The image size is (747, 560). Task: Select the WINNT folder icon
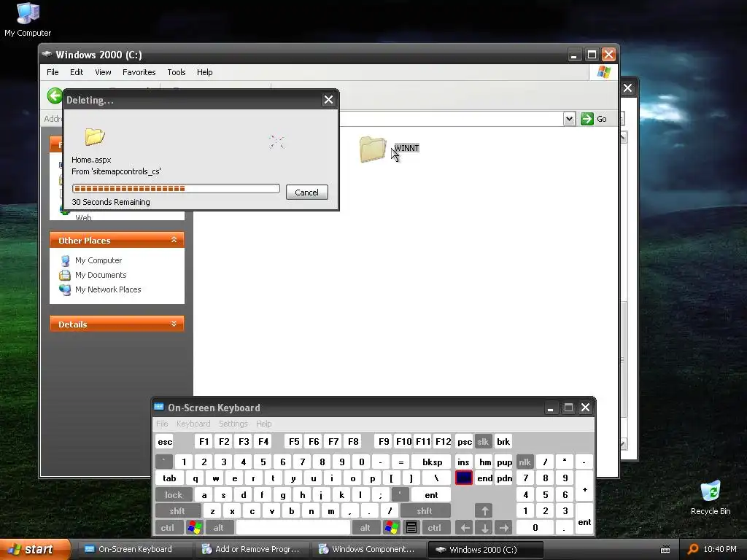(x=373, y=149)
